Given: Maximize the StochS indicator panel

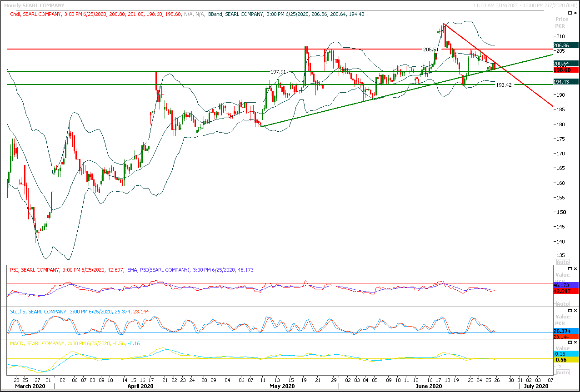Looking at the screenshot, I should point(570,312).
